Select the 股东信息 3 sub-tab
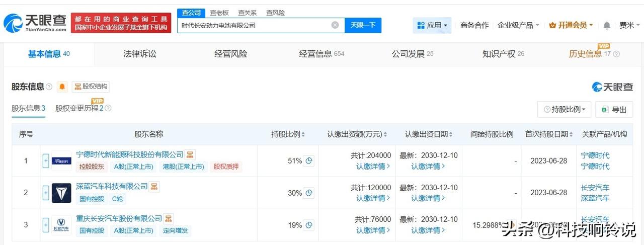 (x=29, y=108)
